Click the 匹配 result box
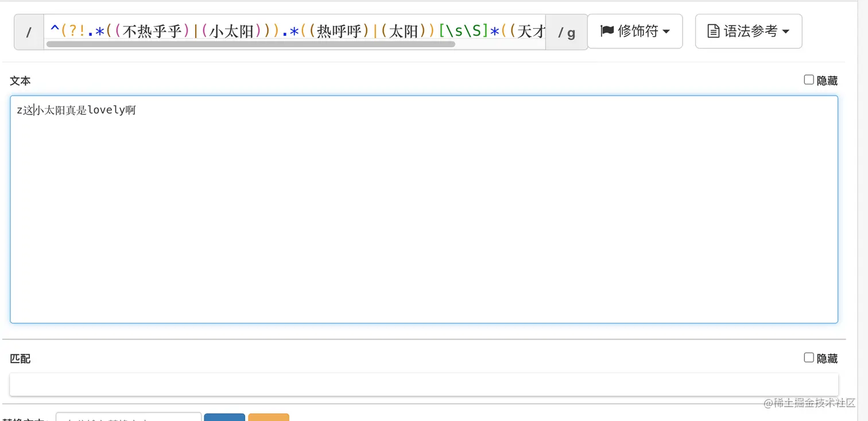 [x=424, y=384]
